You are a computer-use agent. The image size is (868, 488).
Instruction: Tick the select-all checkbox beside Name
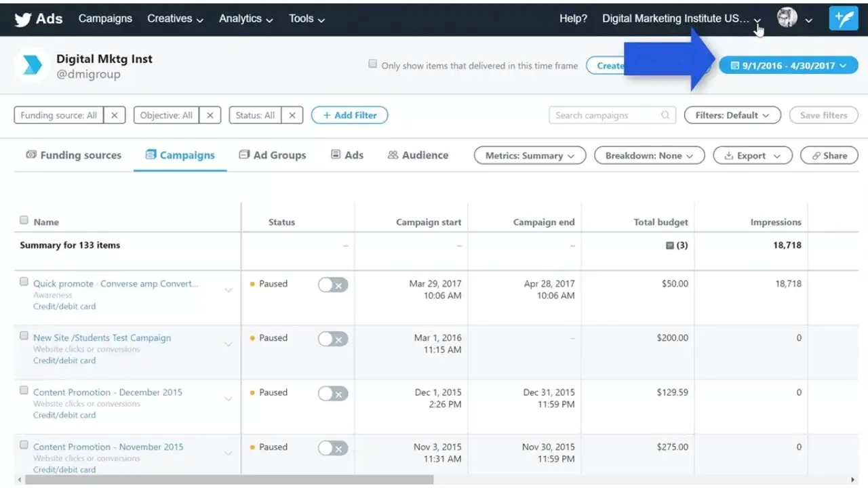[x=24, y=220]
